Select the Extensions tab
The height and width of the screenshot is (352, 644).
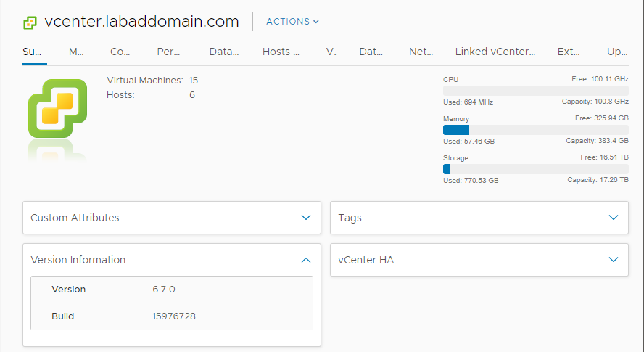pyautogui.click(x=568, y=52)
